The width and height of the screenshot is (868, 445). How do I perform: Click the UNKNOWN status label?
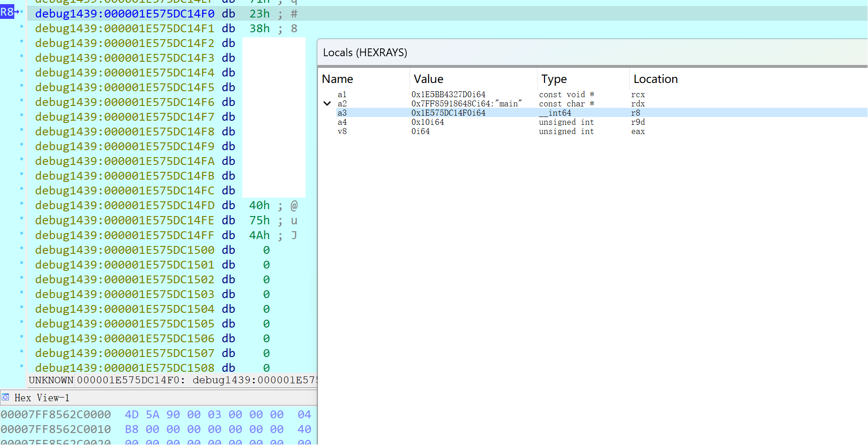point(51,380)
